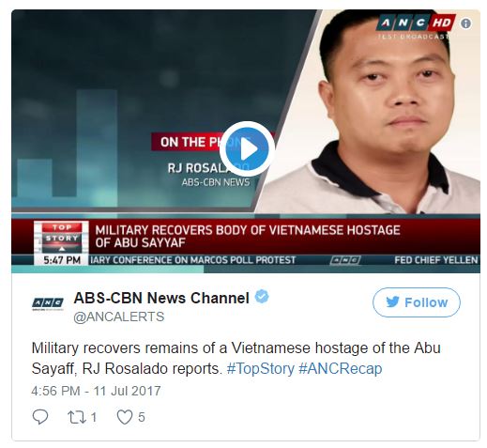Open ABS-CBN News Channel profile name
The image size is (487, 448).
coord(161,298)
